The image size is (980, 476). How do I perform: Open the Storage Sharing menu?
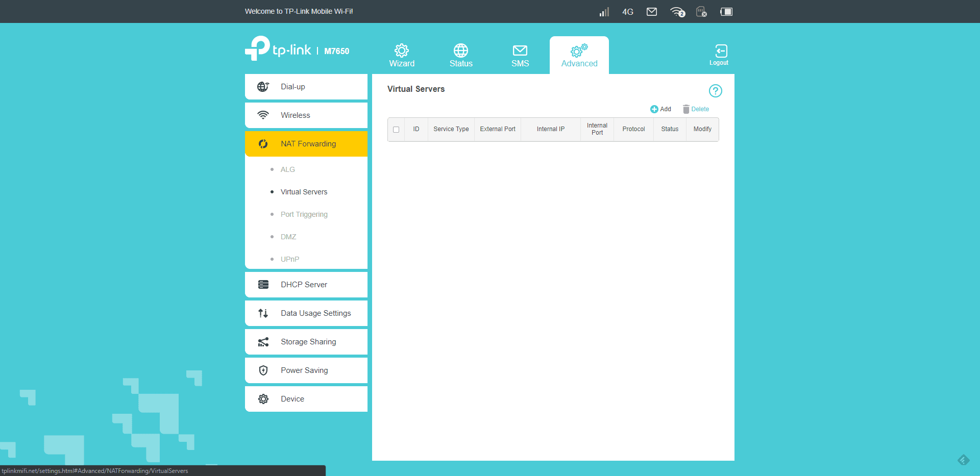306,342
